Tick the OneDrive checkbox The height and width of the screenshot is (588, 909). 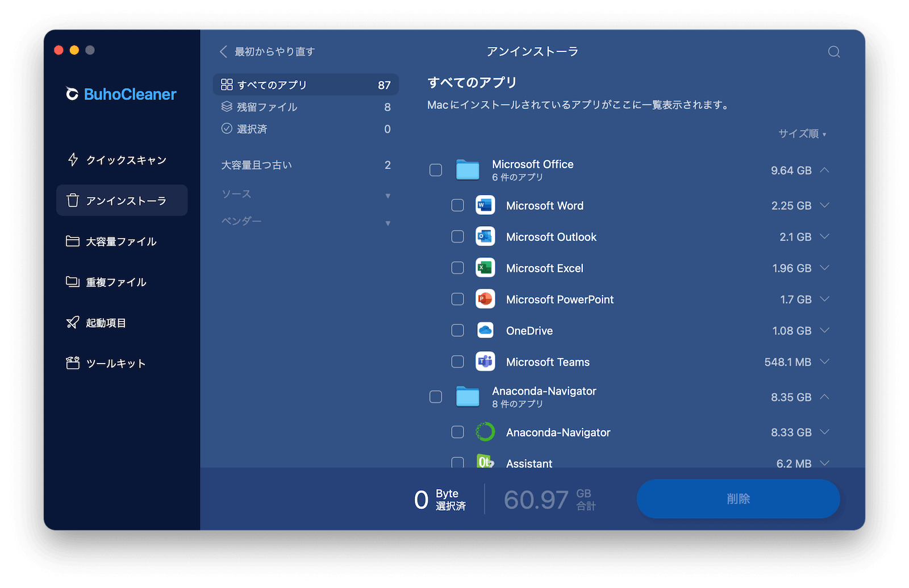tap(457, 330)
